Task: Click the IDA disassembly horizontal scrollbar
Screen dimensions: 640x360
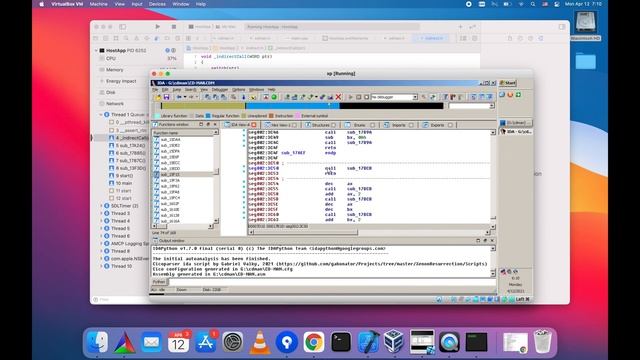Action: point(369,232)
